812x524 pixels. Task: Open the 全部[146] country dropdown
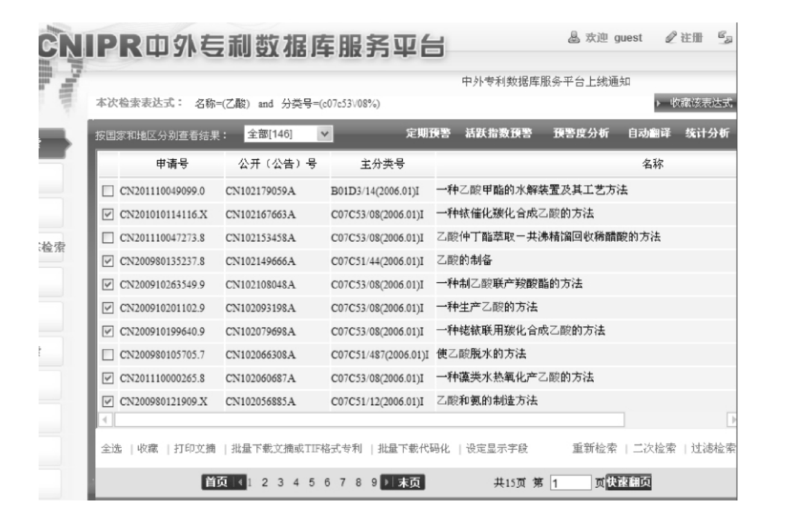point(288,133)
